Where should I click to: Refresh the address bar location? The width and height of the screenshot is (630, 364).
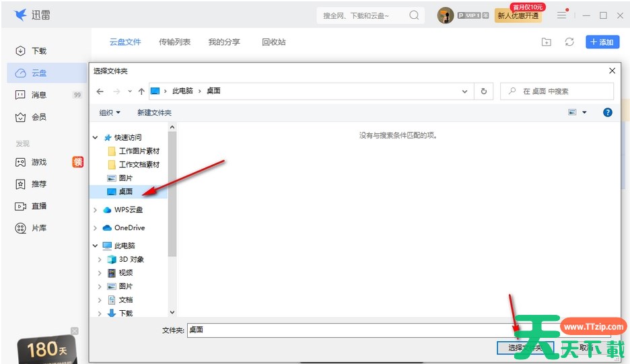click(x=483, y=92)
